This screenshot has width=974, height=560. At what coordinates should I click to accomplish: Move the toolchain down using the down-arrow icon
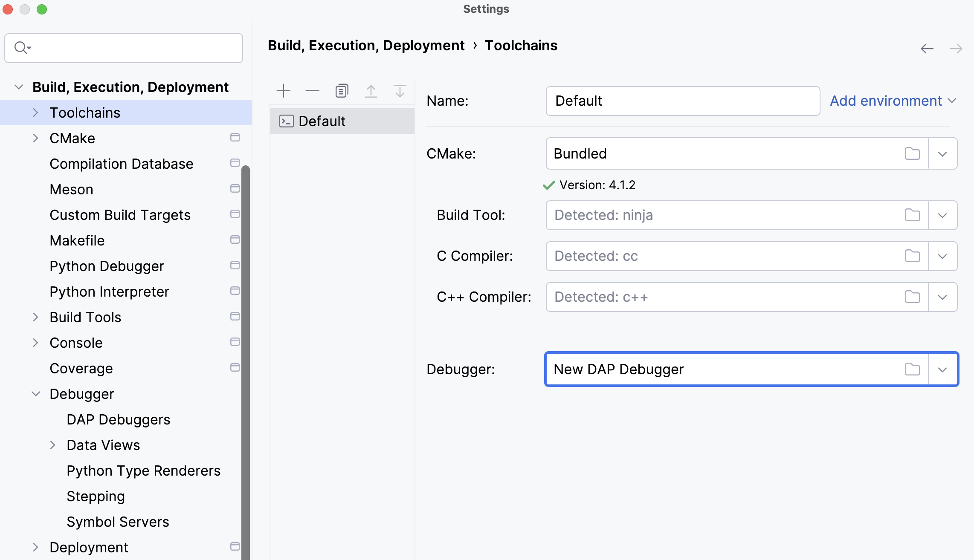[x=400, y=90]
